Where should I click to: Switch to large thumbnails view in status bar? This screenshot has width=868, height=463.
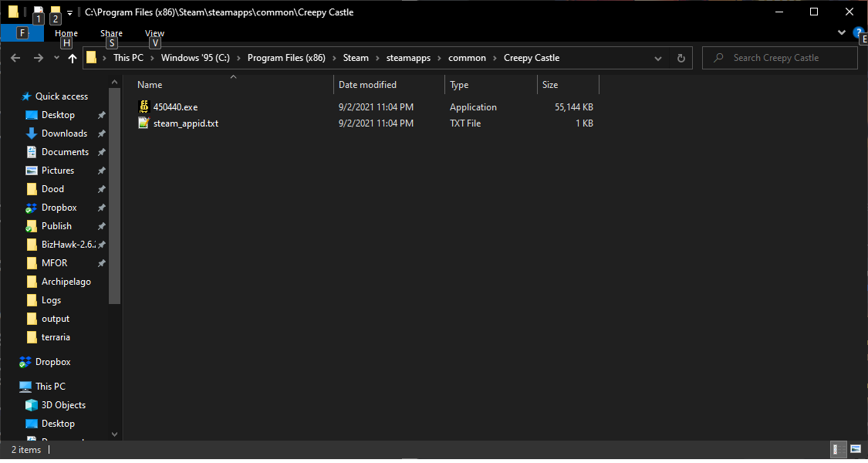[x=855, y=449]
